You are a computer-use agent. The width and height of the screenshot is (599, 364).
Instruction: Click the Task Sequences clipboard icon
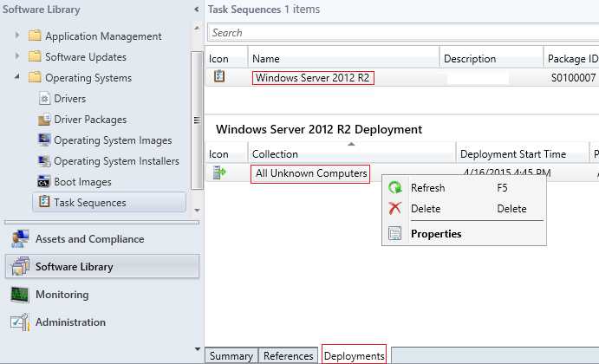click(x=44, y=202)
